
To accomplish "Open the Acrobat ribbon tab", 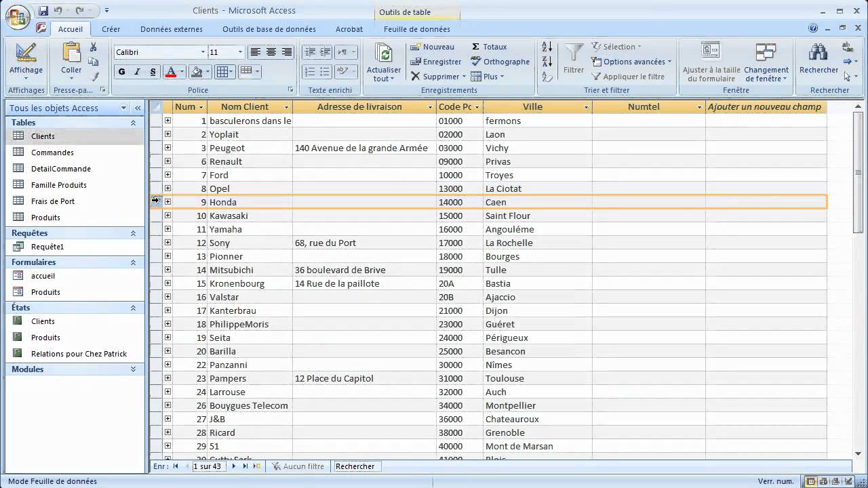I will click(x=349, y=29).
